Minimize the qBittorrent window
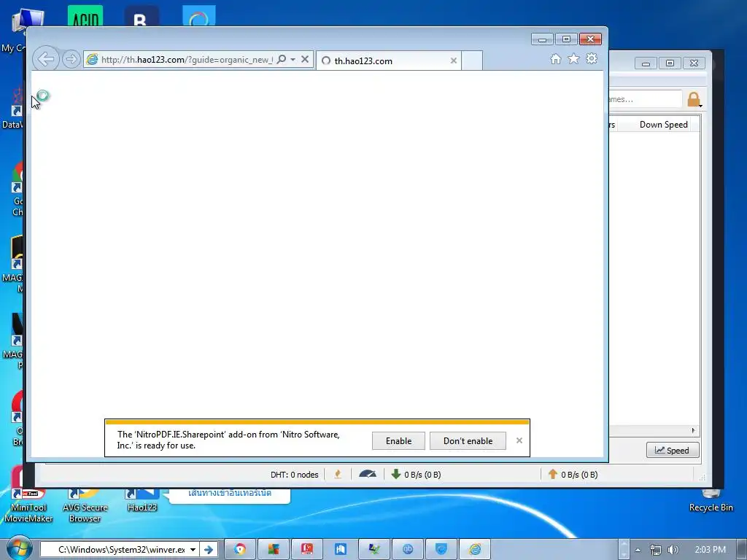 pos(646,63)
